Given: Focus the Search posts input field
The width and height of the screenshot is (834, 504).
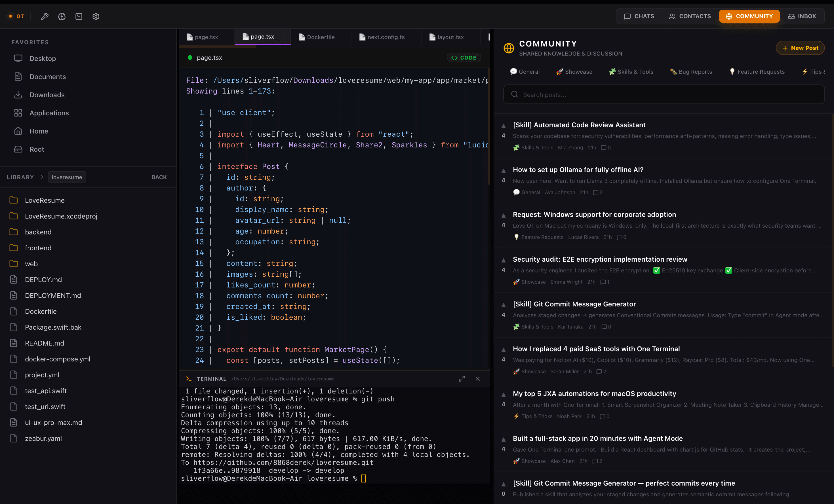Looking at the screenshot, I should (x=664, y=94).
